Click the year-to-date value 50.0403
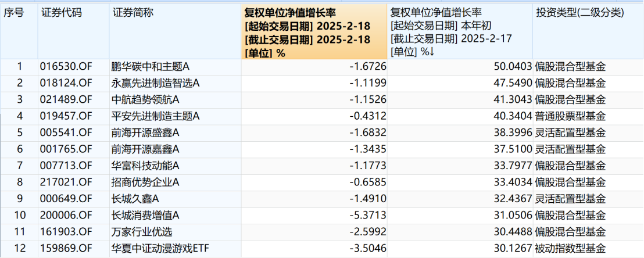Image resolution: width=644 pixels, height=258 pixels. click(514, 67)
